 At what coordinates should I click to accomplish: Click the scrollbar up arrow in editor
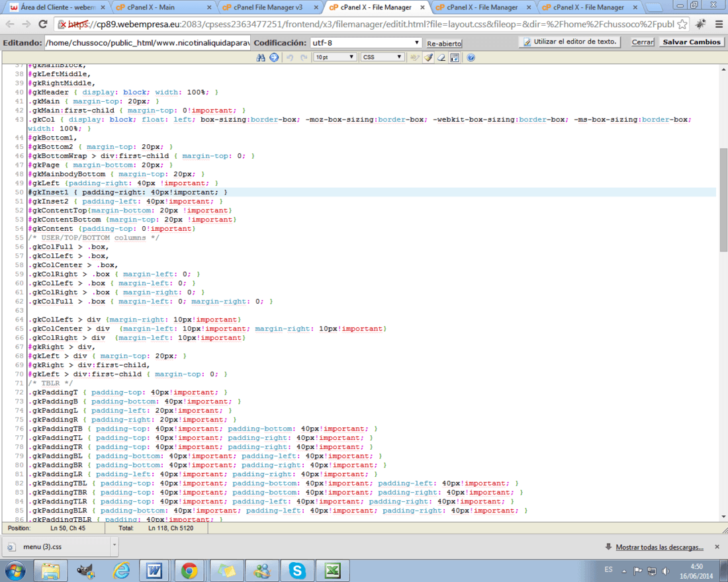[x=723, y=69]
